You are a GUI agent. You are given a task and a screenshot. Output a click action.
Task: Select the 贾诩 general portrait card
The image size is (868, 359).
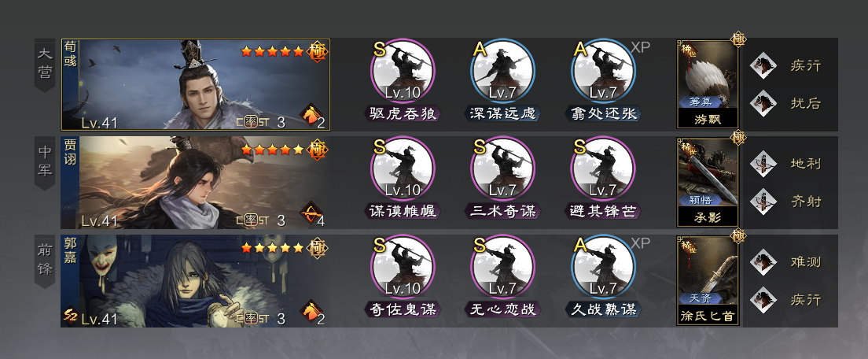point(196,183)
